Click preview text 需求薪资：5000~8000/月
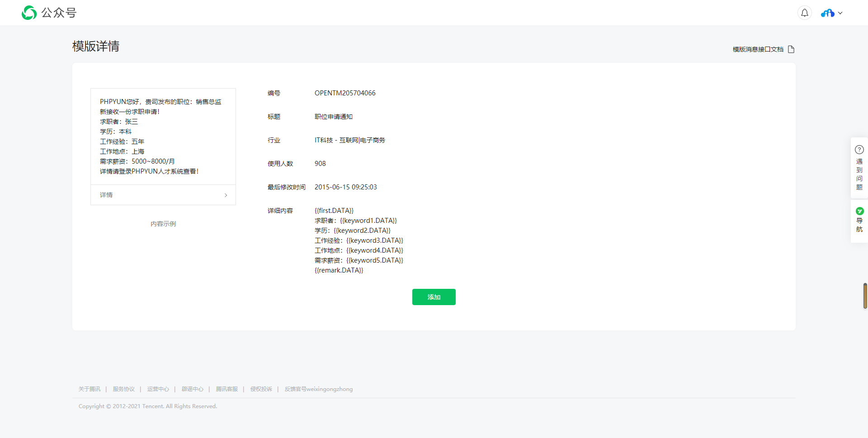 pos(137,161)
